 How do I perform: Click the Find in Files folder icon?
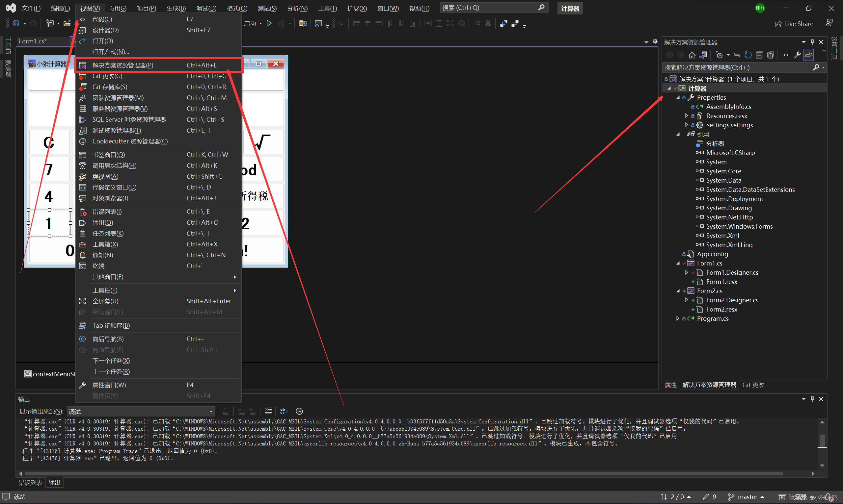(x=303, y=23)
